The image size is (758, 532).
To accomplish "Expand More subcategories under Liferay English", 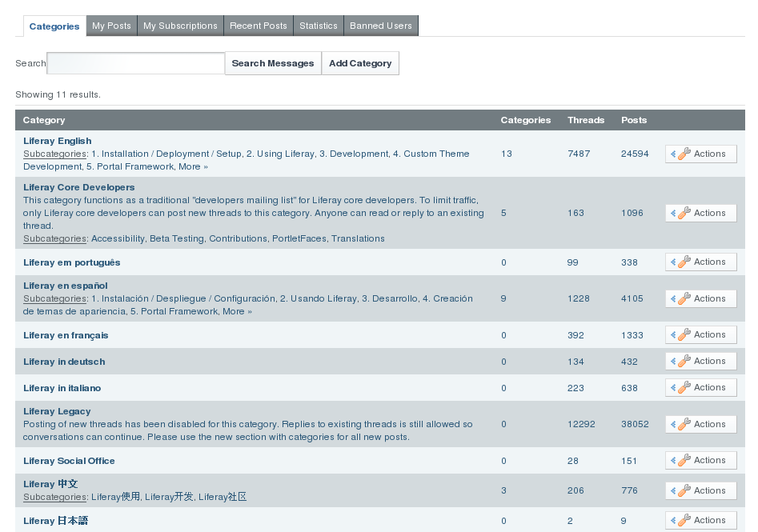I will (x=193, y=167).
